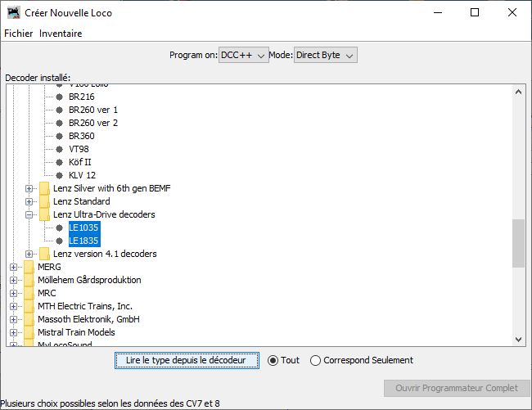Select the LE1035 decoder
The height and width of the screenshot is (410, 532).
pyautogui.click(x=83, y=228)
